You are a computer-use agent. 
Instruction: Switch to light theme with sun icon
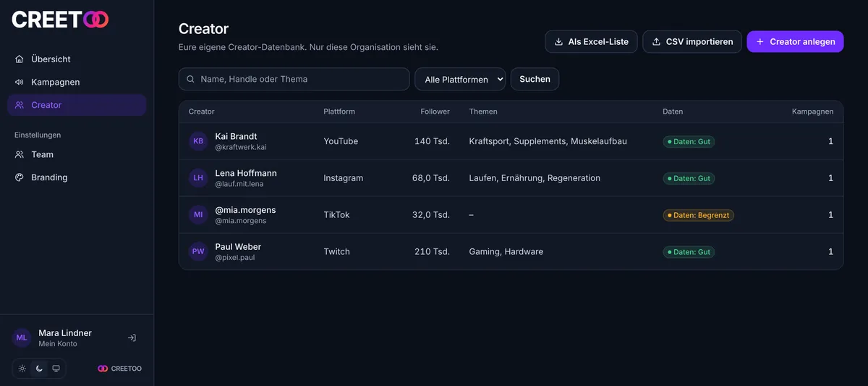point(22,369)
